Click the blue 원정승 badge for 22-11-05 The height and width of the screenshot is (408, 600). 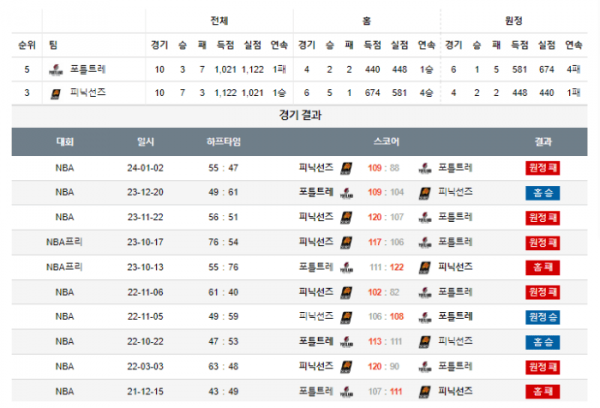(x=543, y=317)
